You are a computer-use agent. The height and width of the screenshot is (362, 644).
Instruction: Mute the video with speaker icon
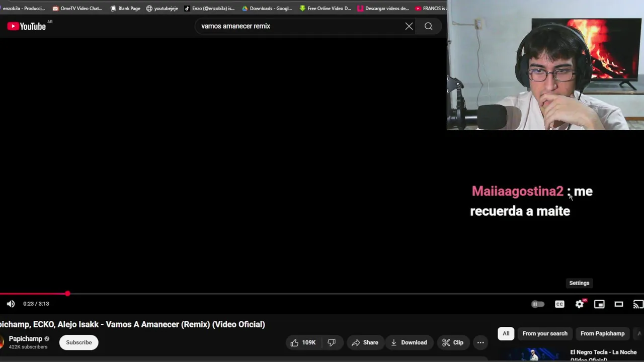[11, 304]
